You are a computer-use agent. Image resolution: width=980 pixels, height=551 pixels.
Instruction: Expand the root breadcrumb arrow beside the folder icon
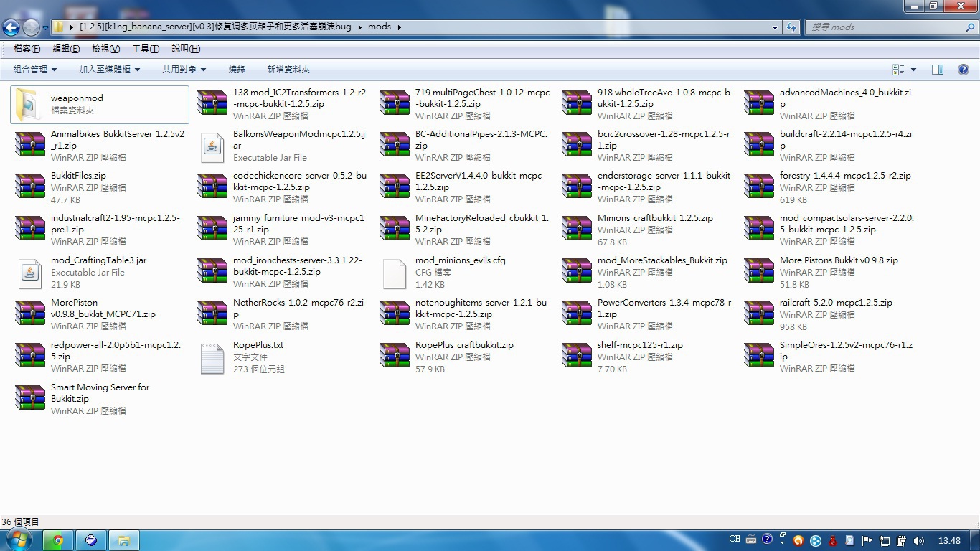point(72,27)
